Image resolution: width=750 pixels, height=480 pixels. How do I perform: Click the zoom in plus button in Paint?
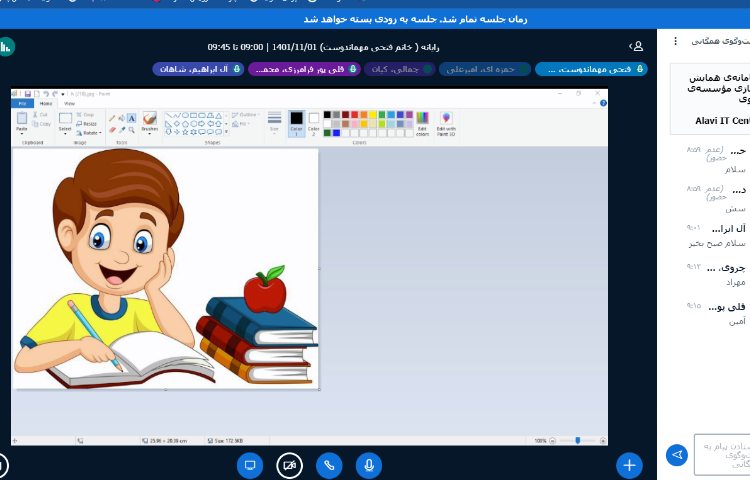tap(603, 440)
